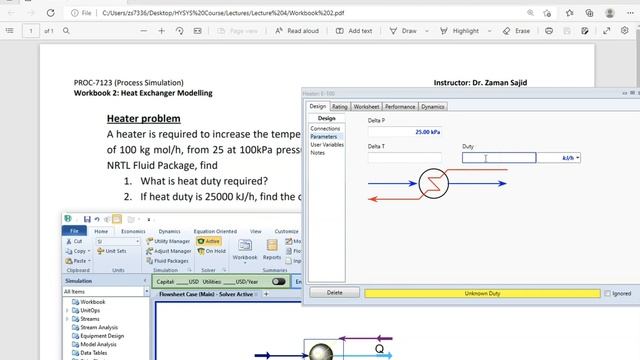Click the Duty input field

(x=499, y=158)
